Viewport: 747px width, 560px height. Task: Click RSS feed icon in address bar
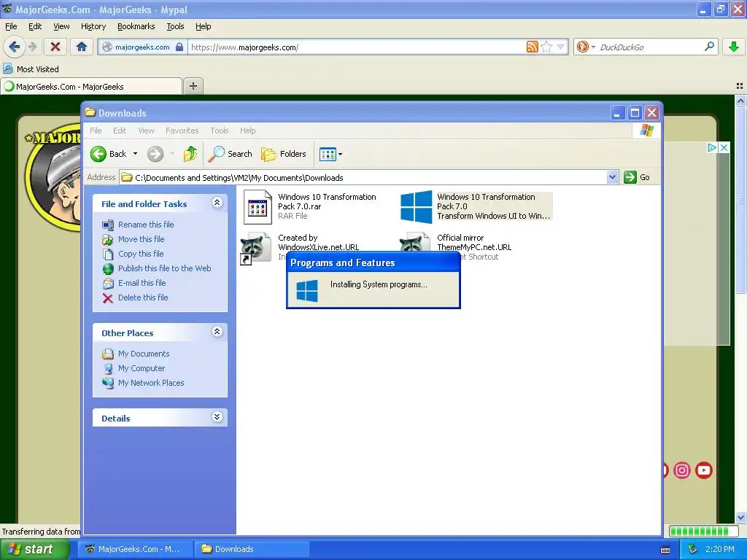pyautogui.click(x=532, y=47)
